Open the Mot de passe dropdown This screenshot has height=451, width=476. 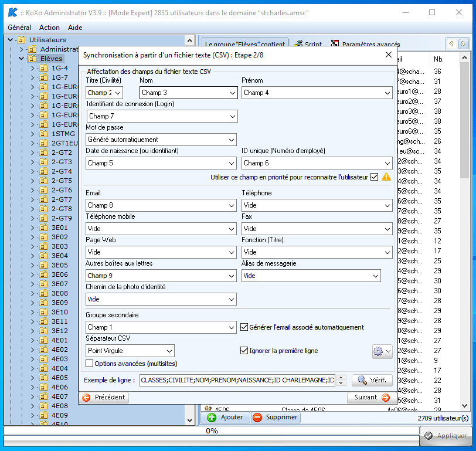tap(161, 140)
